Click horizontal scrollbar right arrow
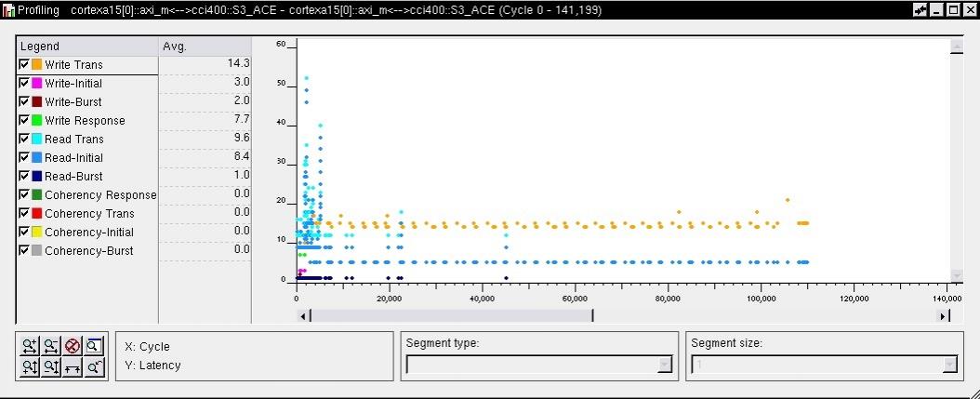The image size is (980, 399). point(943,316)
